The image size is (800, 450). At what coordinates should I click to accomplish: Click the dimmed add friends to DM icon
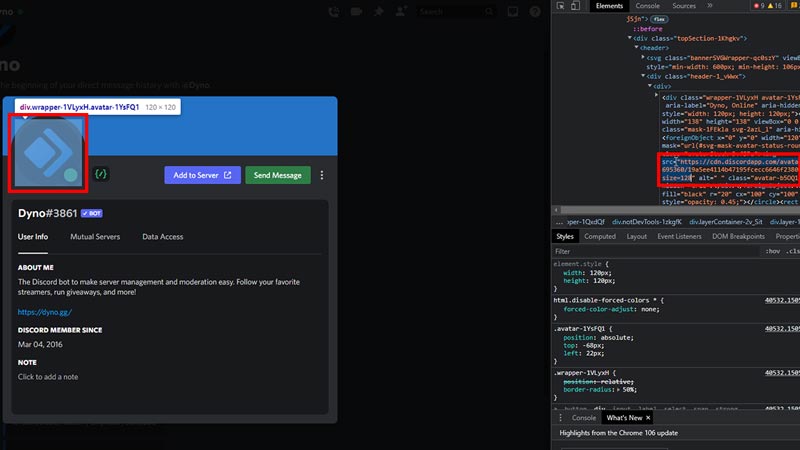(401, 11)
